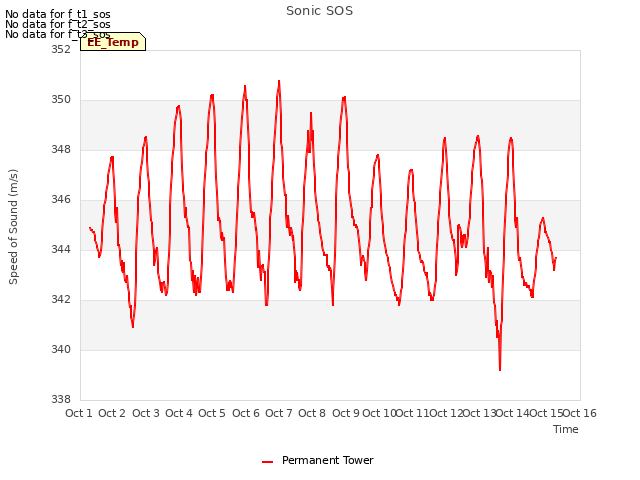Click the Oct 5 x-axis tick label
Image resolution: width=640 pixels, height=480 pixels.
pyautogui.click(x=212, y=413)
